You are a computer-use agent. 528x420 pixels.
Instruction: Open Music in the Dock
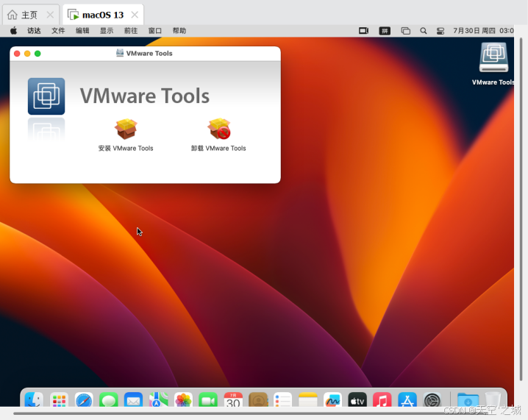pyautogui.click(x=382, y=400)
